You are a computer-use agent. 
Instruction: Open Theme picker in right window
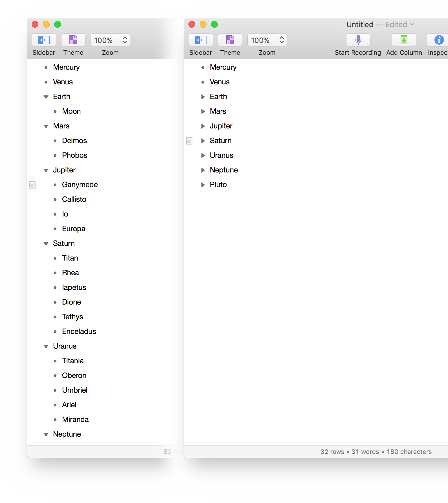(230, 40)
